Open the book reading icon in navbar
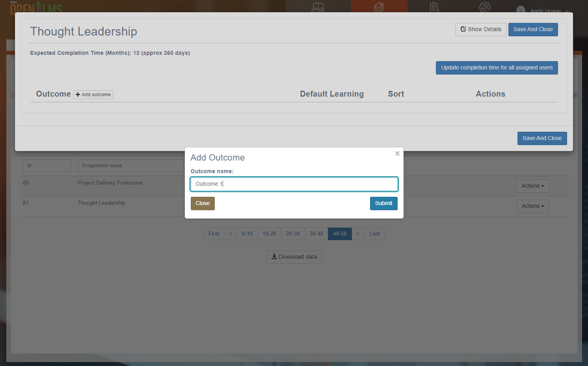The width and height of the screenshot is (588, 366). 318,7
